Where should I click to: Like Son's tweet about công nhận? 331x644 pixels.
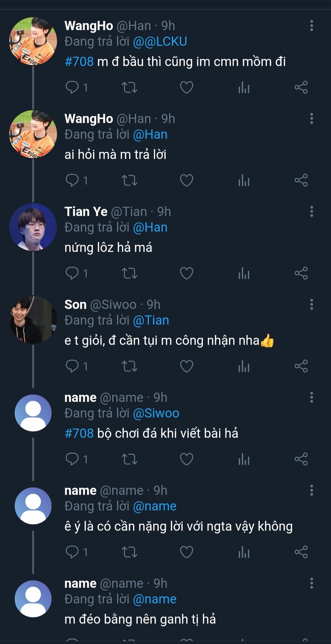186,366
